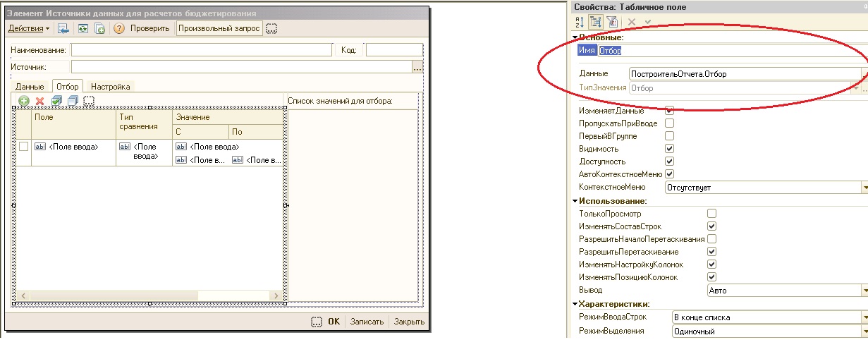Screen dimensions: 868x359
Task: Click the check all items icon
Action: point(56,101)
